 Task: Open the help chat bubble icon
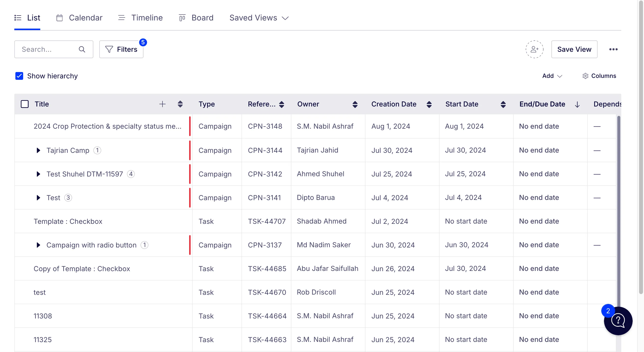tap(618, 320)
